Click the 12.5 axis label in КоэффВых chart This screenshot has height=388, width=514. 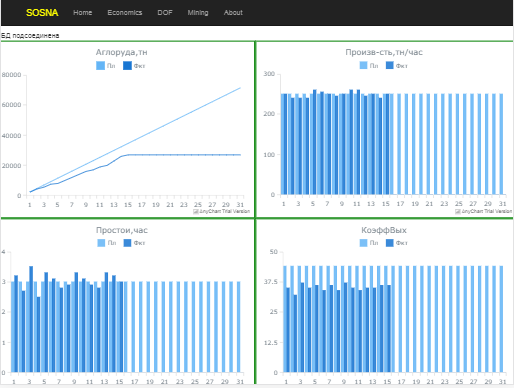(271, 343)
